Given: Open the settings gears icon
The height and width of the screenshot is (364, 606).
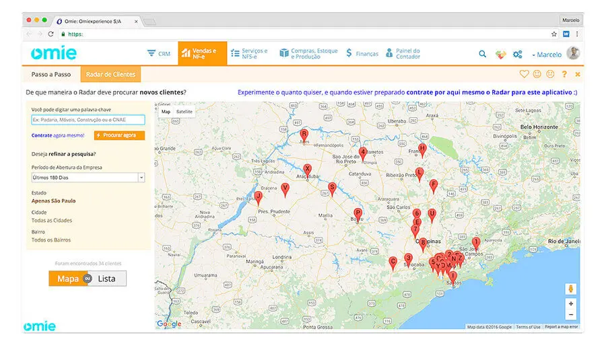Looking at the screenshot, I should (x=517, y=54).
